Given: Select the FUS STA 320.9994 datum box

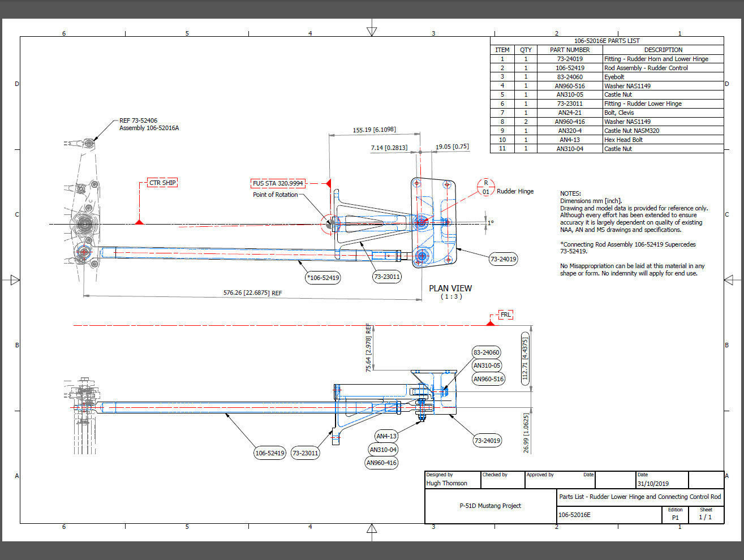Looking at the screenshot, I should (x=278, y=183).
